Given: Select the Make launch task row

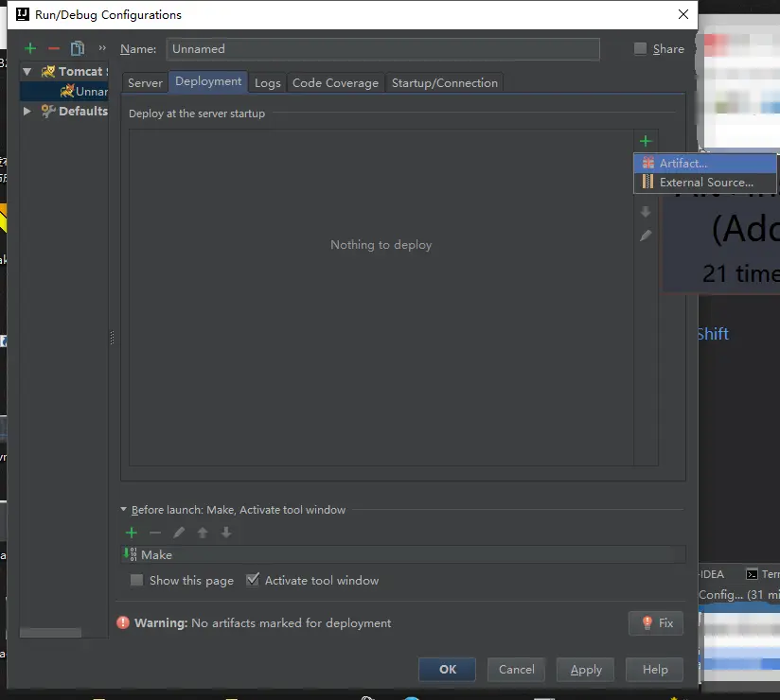Looking at the screenshot, I should click(403, 554).
